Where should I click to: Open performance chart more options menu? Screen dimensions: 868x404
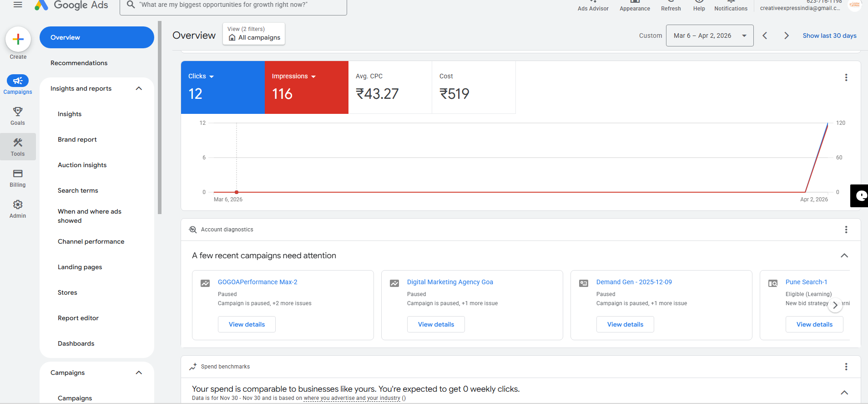click(846, 77)
